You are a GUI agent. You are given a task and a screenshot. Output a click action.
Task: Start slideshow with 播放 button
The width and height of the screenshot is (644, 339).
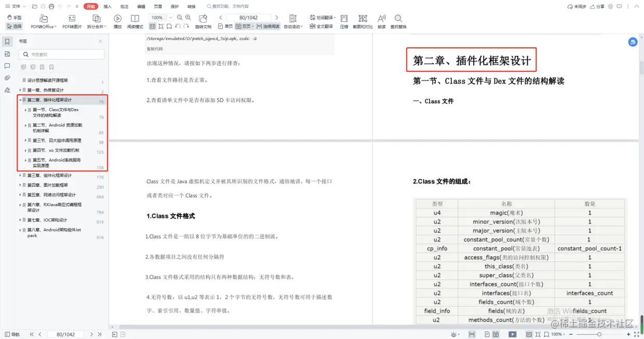(118, 22)
